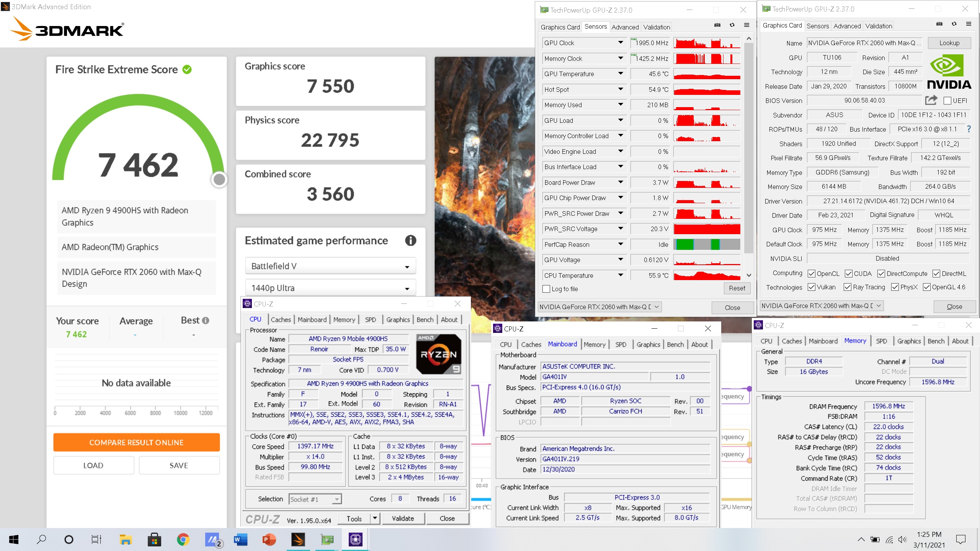The width and height of the screenshot is (980, 551).
Task: Click the SAVE button in 3DMark
Action: point(179,465)
